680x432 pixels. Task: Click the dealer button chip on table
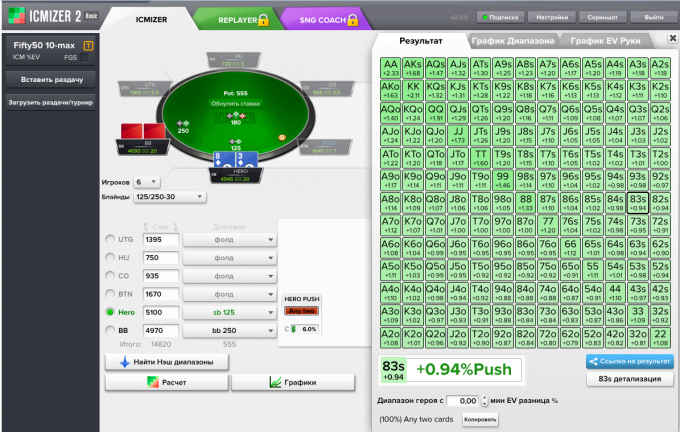282,137
